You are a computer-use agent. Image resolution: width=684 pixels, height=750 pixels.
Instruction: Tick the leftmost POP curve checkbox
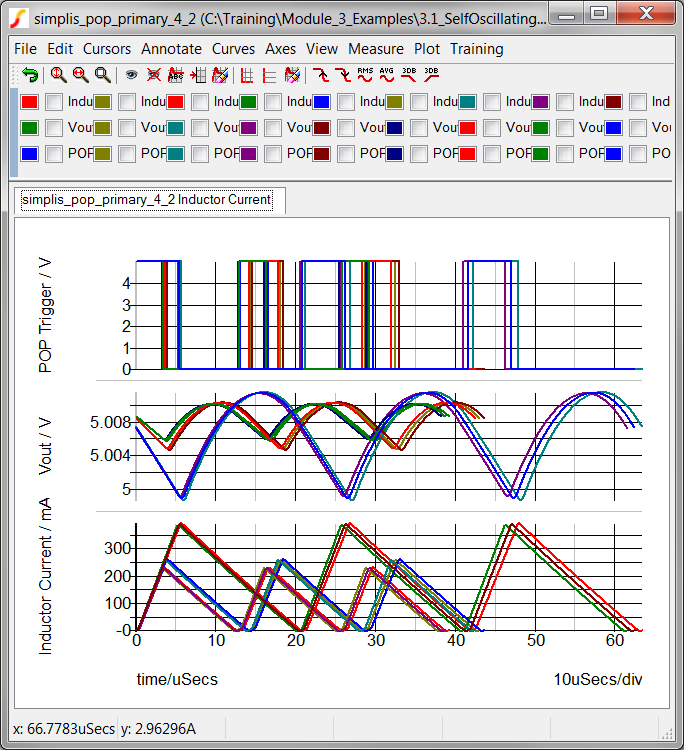(54, 154)
